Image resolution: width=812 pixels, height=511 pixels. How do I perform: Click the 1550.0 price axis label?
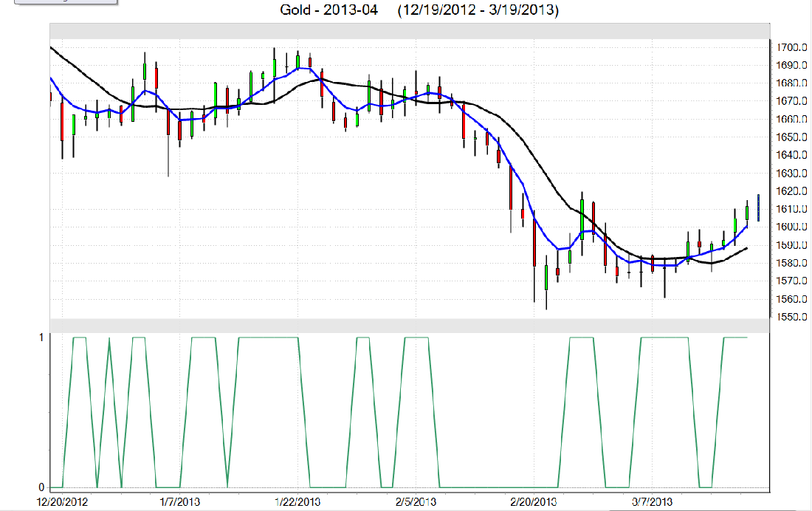click(x=791, y=317)
